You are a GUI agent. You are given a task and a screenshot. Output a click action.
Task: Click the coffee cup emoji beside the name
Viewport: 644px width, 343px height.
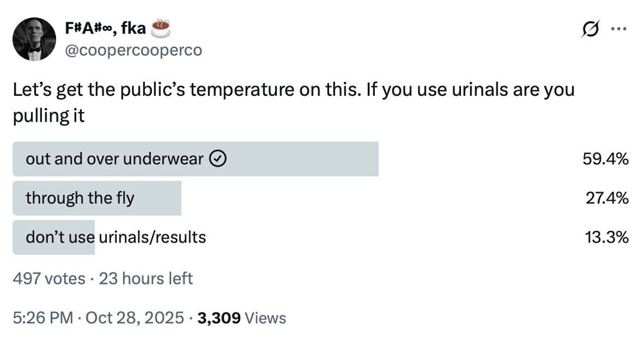click(160, 28)
